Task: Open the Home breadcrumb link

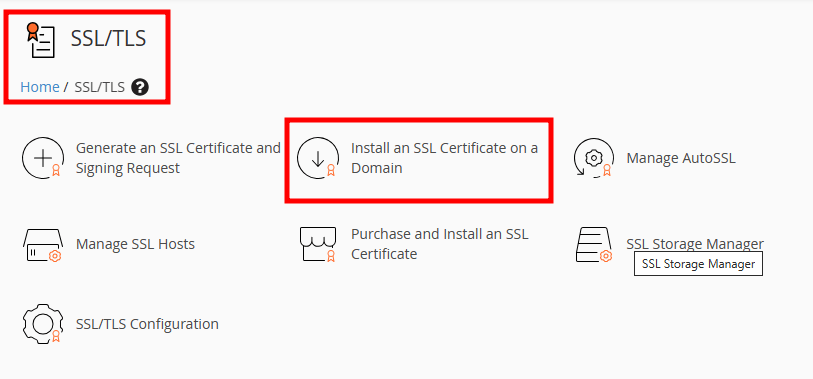Action: click(x=40, y=87)
